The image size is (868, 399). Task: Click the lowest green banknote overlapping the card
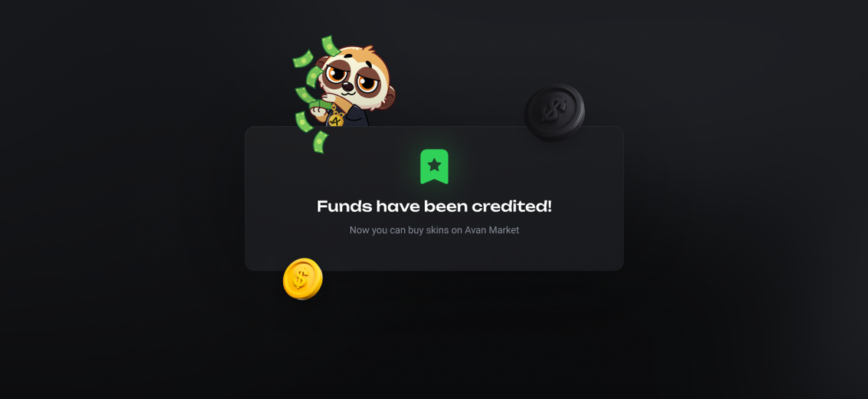pyautogui.click(x=320, y=142)
